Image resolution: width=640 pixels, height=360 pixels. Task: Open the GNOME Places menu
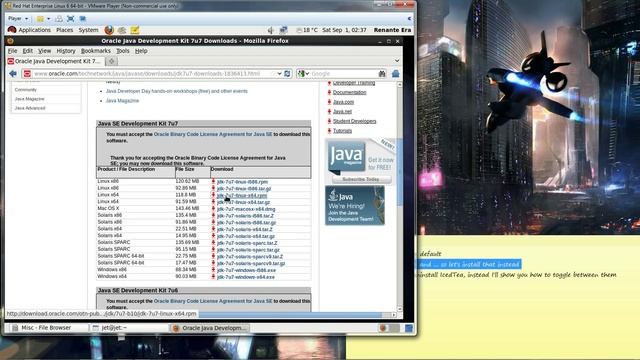64,30
